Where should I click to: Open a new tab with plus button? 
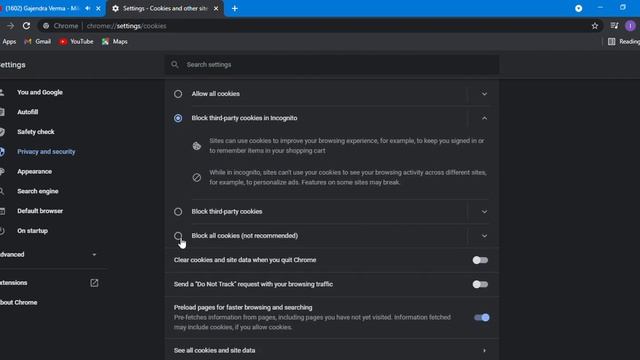(x=235, y=8)
